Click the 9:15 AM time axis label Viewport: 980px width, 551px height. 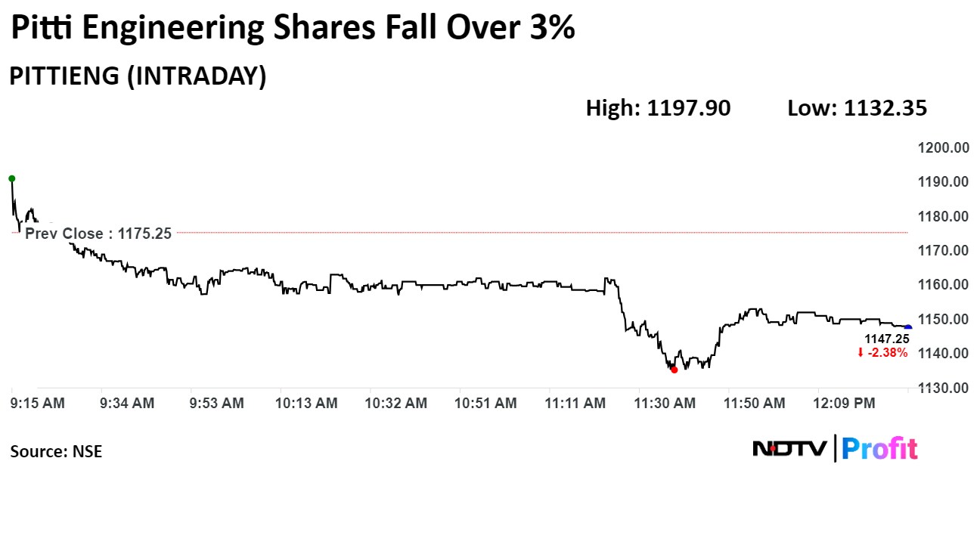pos(38,404)
